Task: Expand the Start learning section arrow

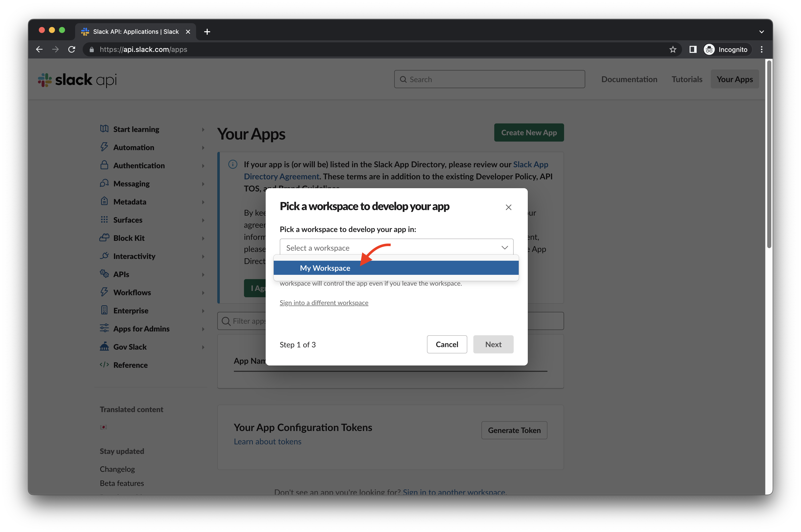Action: tap(203, 130)
